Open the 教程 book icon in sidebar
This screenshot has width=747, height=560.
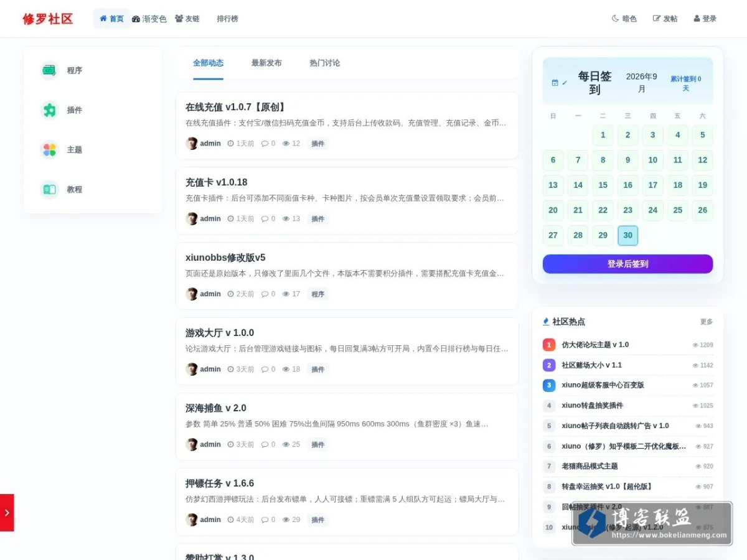tap(49, 190)
